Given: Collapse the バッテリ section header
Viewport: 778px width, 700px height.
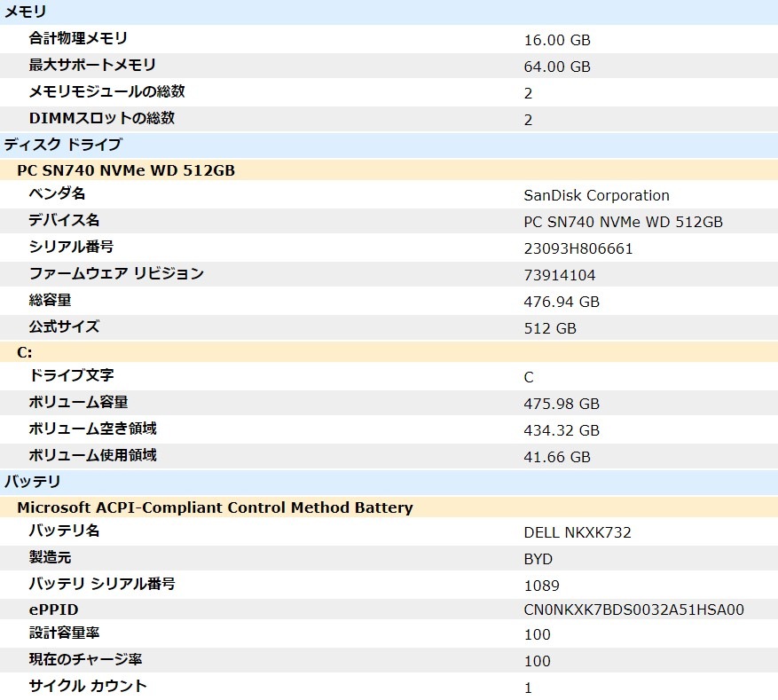Looking at the screenshot, I should tap(25, 482).
